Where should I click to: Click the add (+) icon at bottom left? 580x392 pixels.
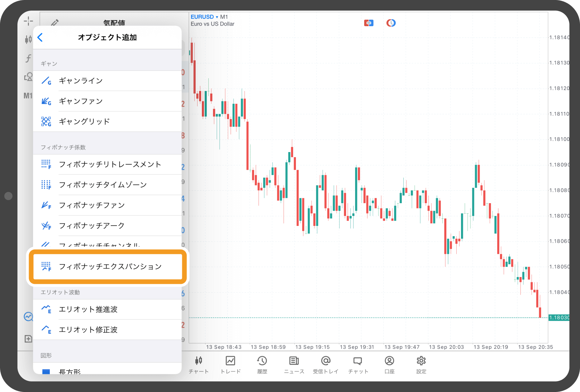[x=28, y=339]
